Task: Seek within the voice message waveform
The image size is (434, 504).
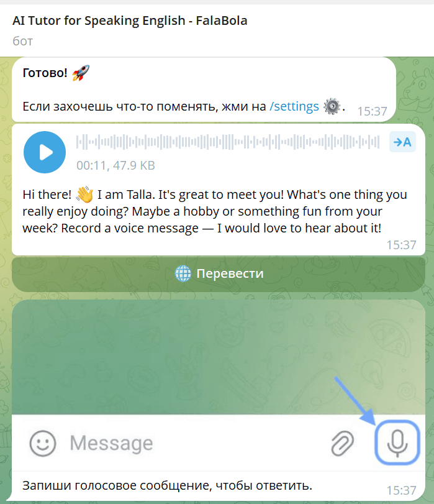Action: (x=228, y=142)
